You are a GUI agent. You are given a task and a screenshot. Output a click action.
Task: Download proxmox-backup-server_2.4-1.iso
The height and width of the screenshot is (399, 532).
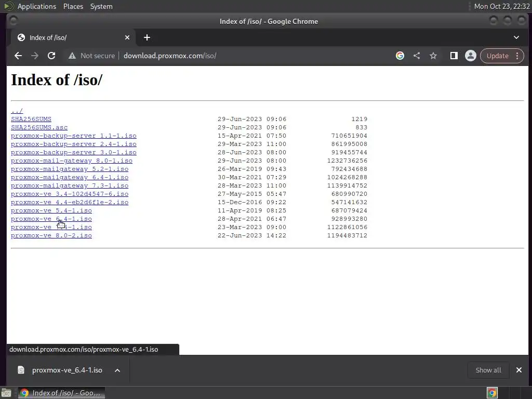[74, 144]
